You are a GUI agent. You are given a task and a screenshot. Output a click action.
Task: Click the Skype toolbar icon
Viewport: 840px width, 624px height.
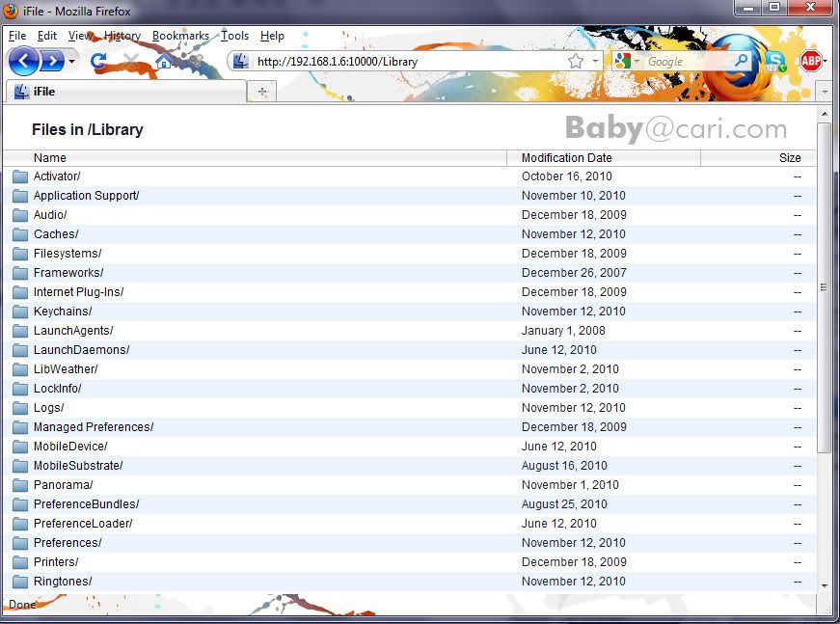click(x=774, y=62)
